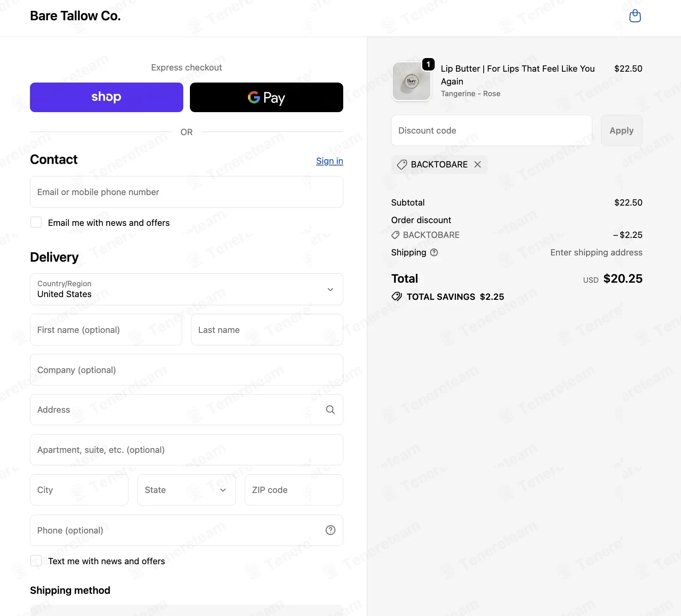The image size is (681, 616).
Task: Click the shipping info question mark icon
Action: pyautogui.click(x=434, y=252)
